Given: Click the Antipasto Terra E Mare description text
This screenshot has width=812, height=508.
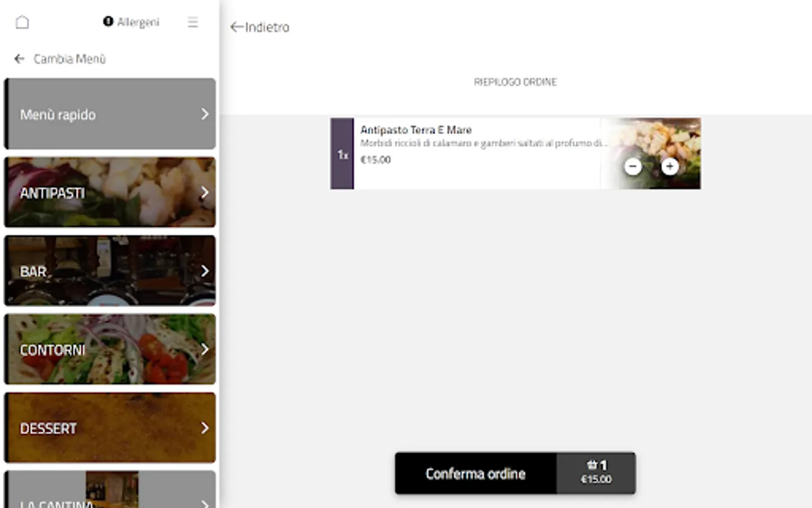Looking at the screenshot, I should coord(483,143).
